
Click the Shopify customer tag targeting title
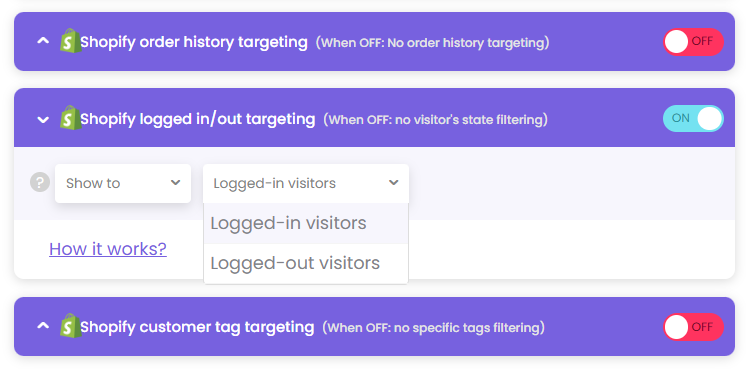(197, 327)
